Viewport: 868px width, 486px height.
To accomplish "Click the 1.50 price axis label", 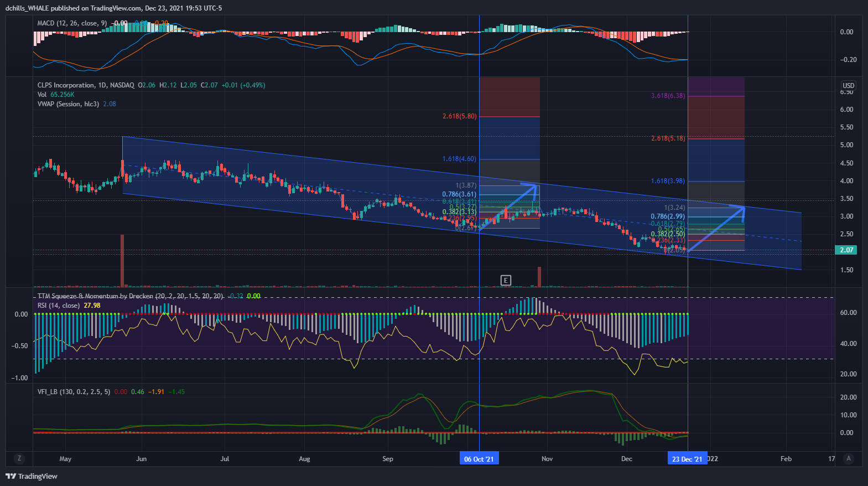I will 846,270.
